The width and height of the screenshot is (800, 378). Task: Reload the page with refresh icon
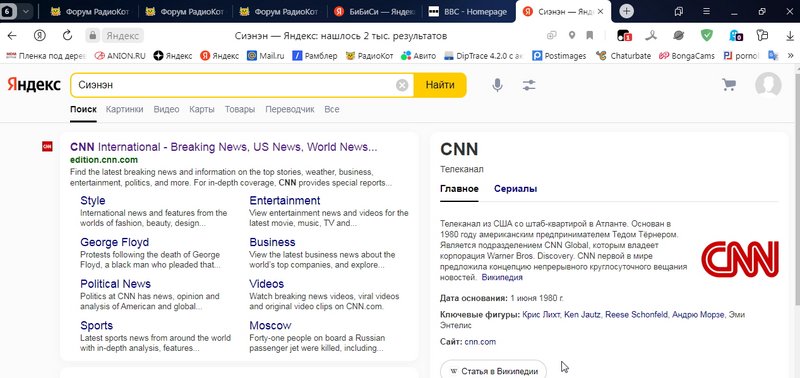click(67, 35)
